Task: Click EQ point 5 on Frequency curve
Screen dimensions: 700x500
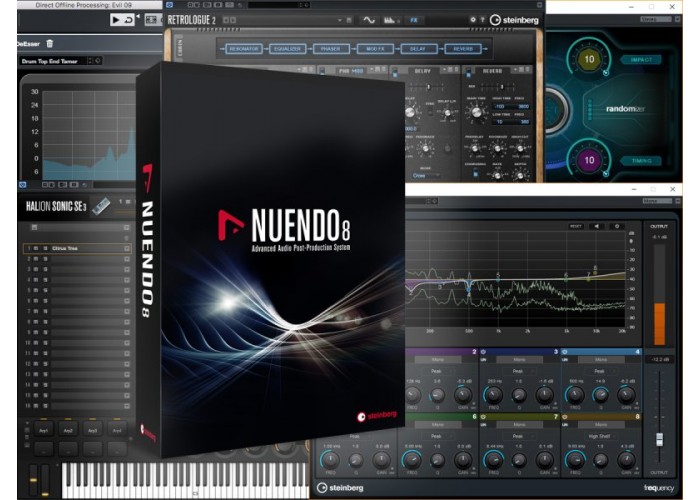Action: (498, 279)
